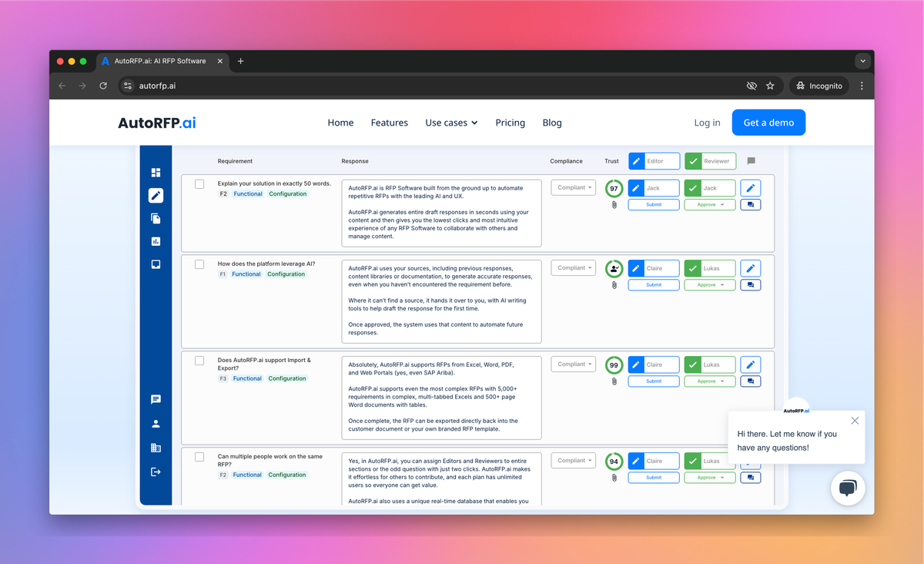
Task: Click Submit under editor Jack
Action: tap(654, 205)
